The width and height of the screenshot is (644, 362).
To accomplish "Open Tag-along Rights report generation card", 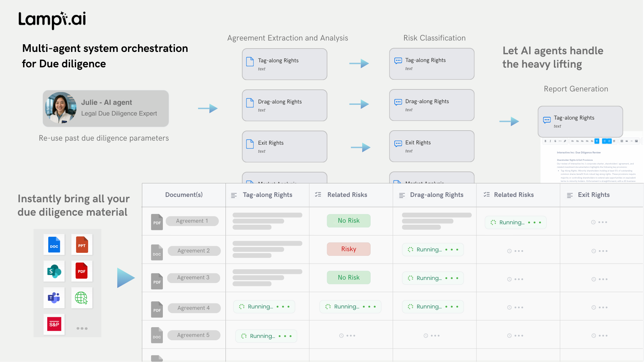I will tap(580, 122).
